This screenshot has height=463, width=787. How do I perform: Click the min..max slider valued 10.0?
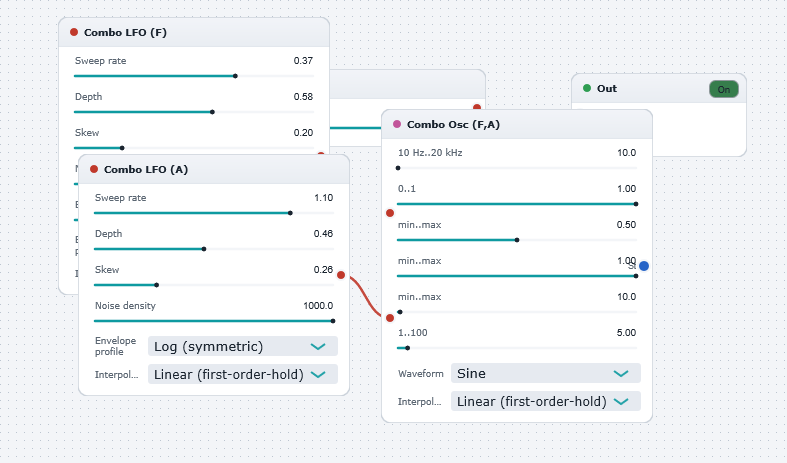coord(517,312)
